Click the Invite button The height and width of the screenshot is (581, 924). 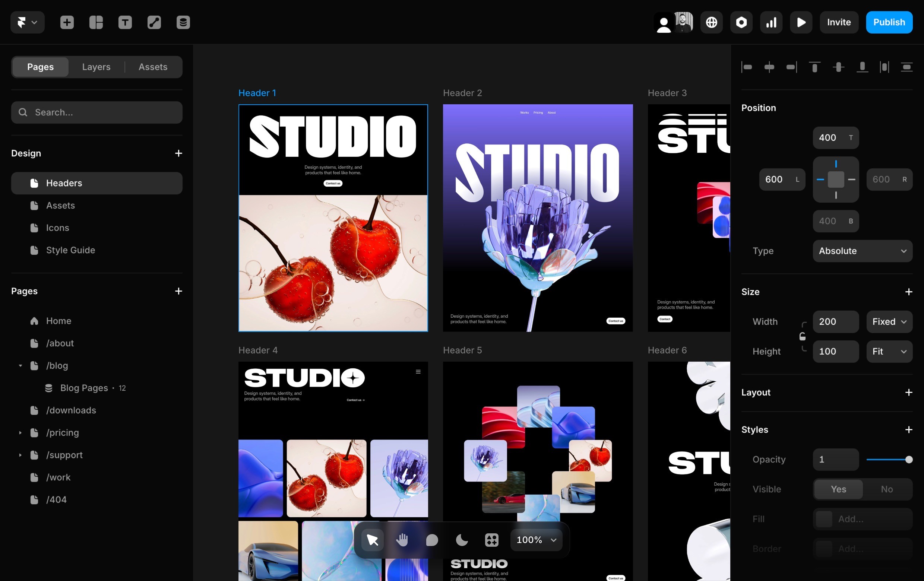click(x=839, y=22)
